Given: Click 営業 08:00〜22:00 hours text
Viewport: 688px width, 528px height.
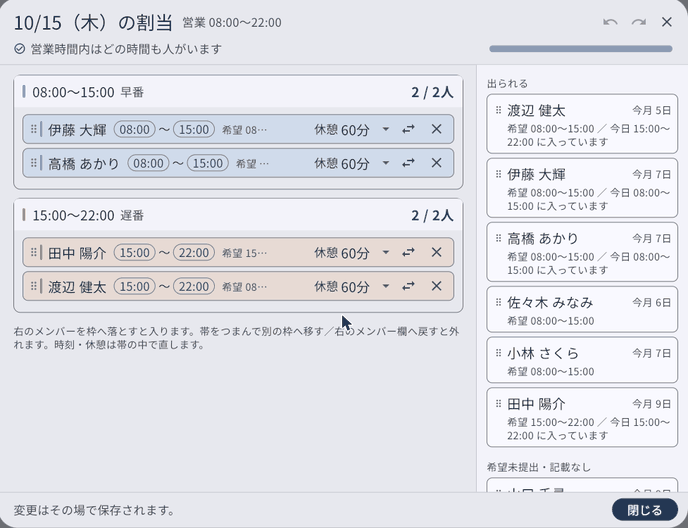Looking at the screenshot, I should [232, 22].
